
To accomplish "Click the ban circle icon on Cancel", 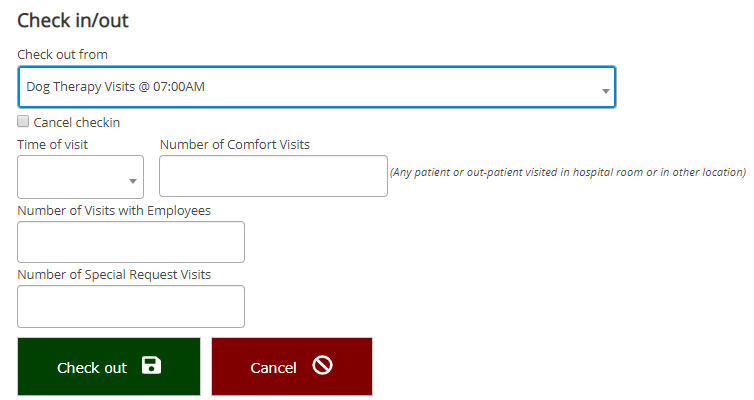I will pyautogui.click(x=322, y=366).
